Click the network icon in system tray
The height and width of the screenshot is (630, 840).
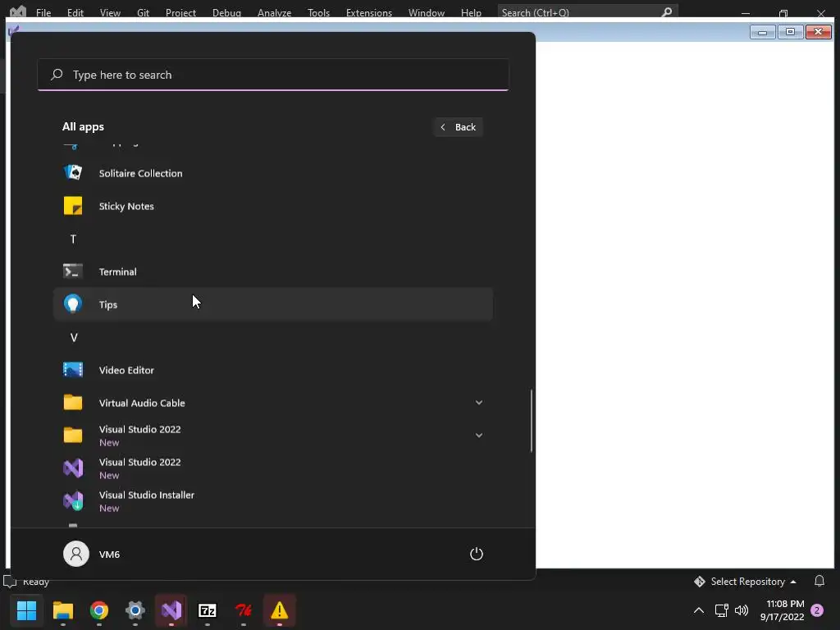[721, 610]
